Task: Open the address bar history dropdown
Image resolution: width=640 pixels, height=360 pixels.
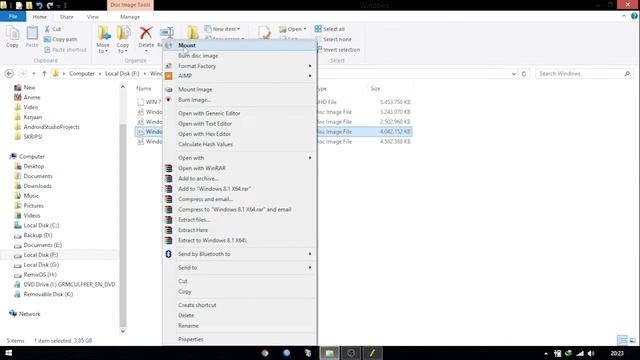Action: pyautogui.click(x=513, y=74)
